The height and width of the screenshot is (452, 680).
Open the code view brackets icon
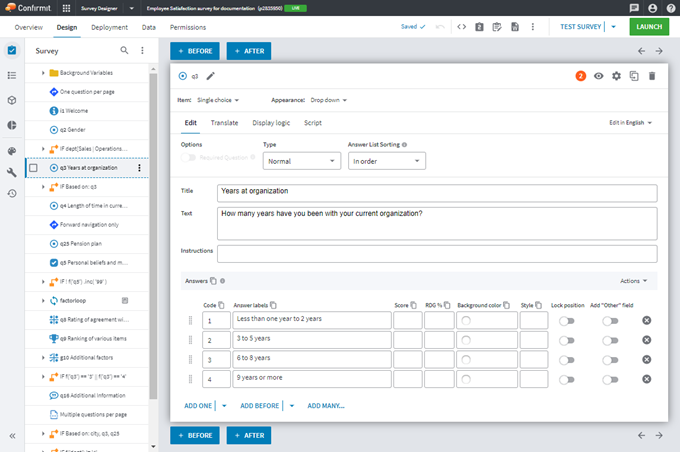tap(461, 27)
